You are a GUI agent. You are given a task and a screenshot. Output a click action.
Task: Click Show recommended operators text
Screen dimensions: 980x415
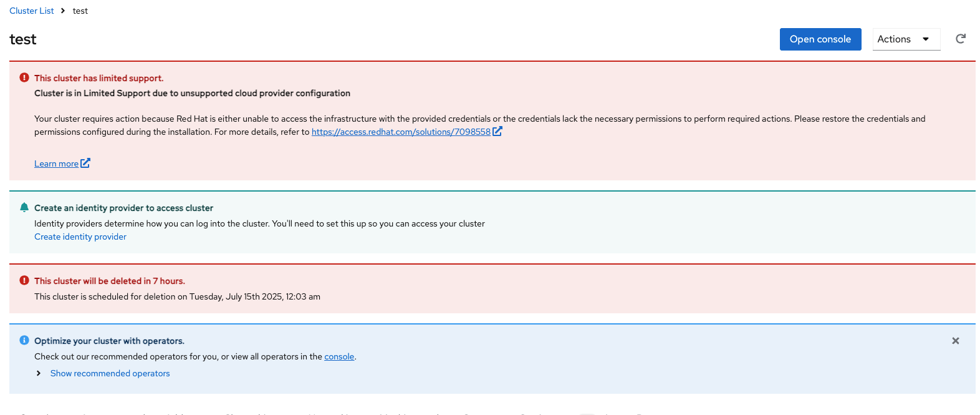pos(110,373)
